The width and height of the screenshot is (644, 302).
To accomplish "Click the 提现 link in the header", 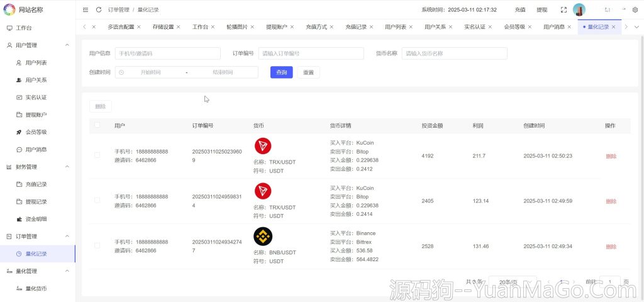I will [x=541, y=10].
